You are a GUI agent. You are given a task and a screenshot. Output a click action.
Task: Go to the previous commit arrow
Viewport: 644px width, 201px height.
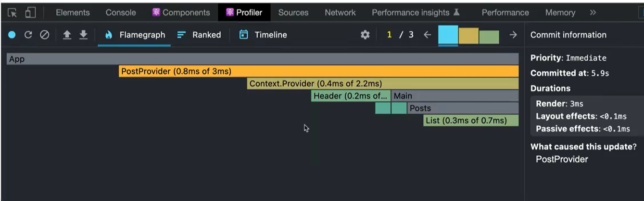(x=427, y=35)
